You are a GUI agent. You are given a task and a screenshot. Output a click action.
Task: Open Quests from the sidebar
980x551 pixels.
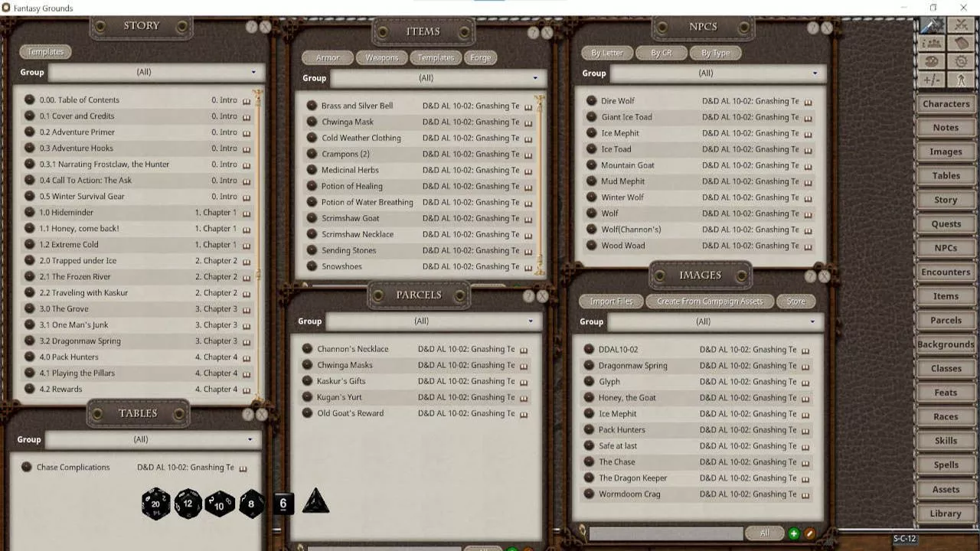[946, 224]
